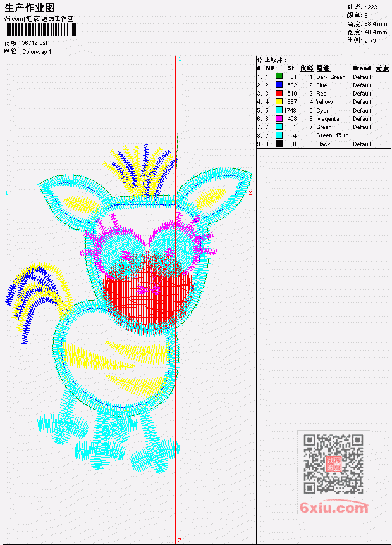The width and height of the screenshot is (392, 545).
Task: Click stitch count 91 in Dark Green row
Action: point(294,77)
